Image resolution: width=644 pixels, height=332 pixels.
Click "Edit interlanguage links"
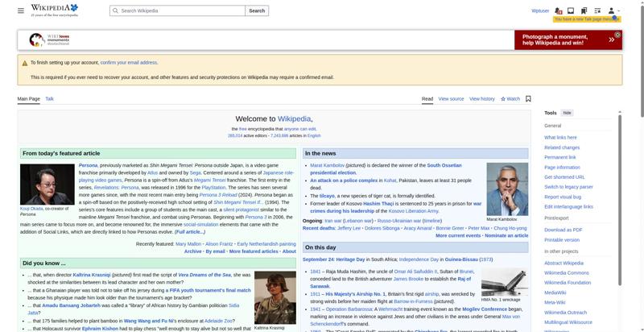(568, 206)
